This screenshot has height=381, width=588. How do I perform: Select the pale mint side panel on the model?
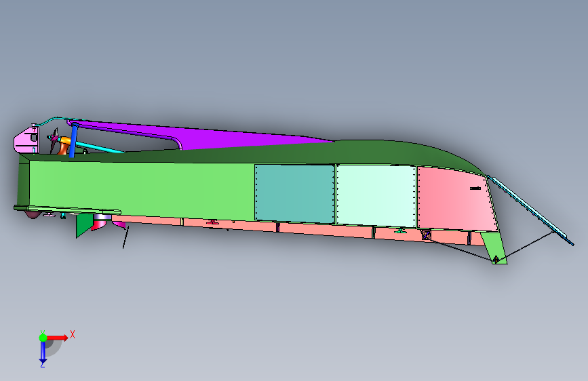pyautogui.click(x=376, y=196)
